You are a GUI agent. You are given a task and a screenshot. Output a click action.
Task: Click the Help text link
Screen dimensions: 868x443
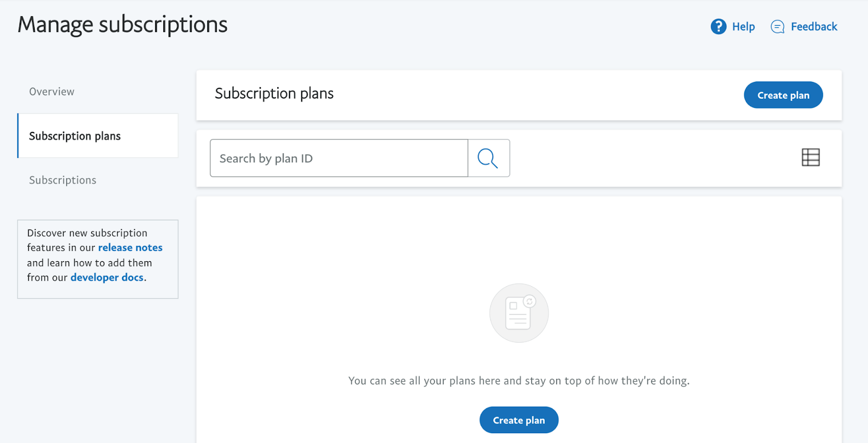click(743, 27)
